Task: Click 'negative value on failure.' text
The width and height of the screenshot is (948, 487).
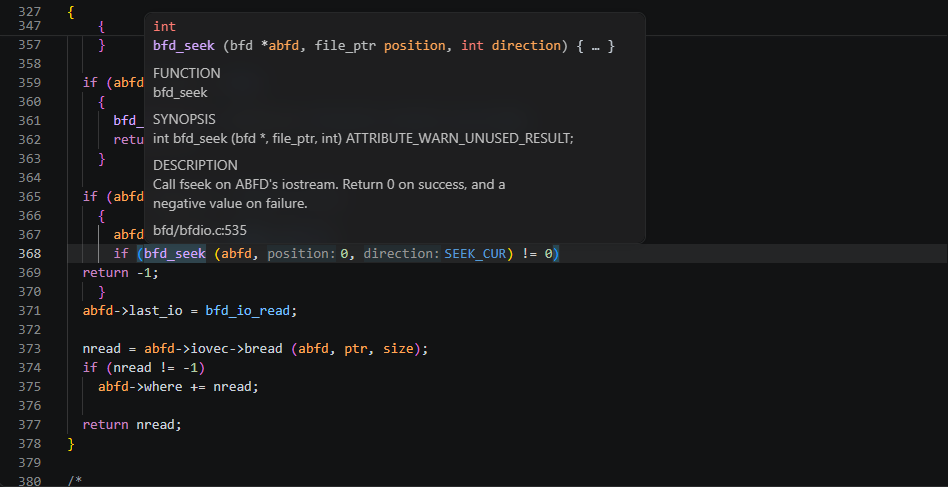Action: click(x=230, y=204)
